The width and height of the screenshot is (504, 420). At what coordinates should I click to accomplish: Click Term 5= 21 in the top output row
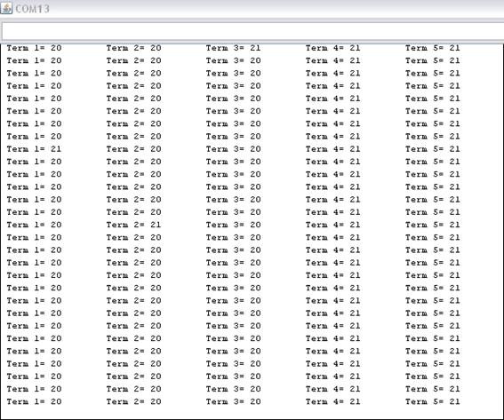click(433, 48)
